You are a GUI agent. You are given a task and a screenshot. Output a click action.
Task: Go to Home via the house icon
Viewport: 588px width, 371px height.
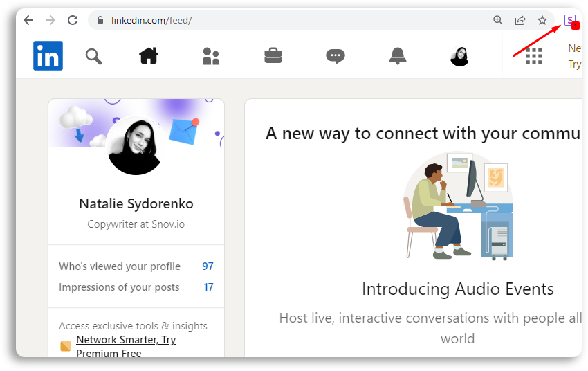click(149, 56)
